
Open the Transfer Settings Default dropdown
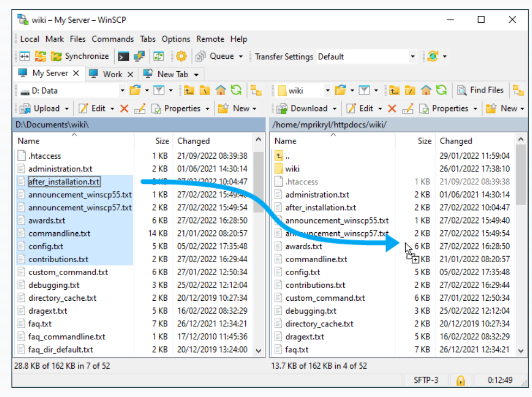[x=412, y=57]
